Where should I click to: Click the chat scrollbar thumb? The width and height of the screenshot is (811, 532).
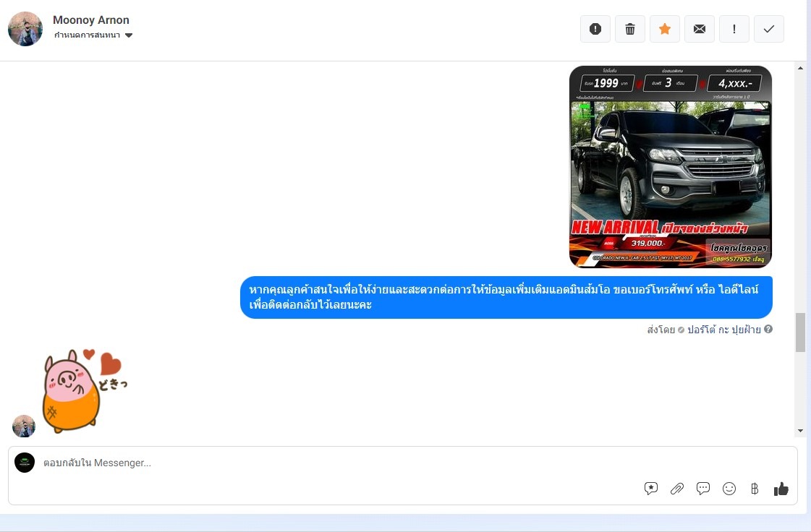[800, 332]
